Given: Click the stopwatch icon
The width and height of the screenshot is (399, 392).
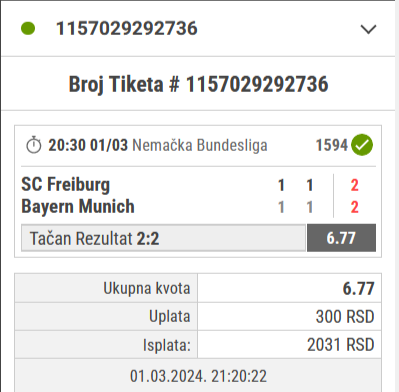Looking at the screenshot, I should 34,145.
